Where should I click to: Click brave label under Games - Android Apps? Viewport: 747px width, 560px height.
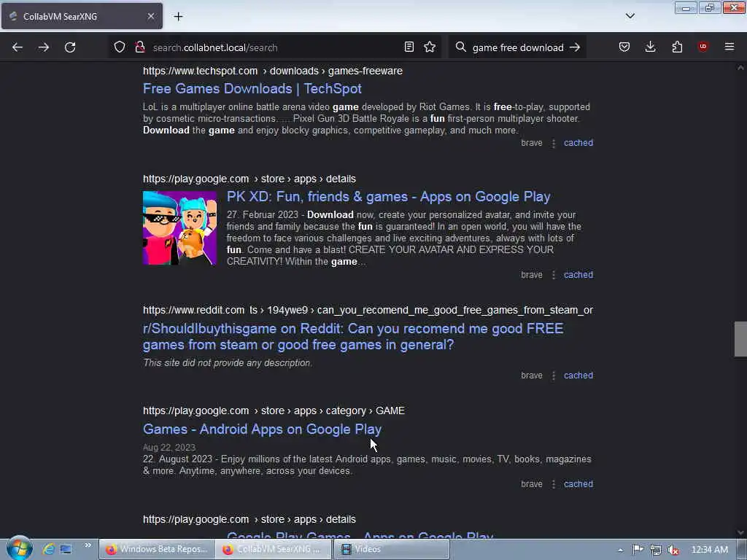pyautogui.click(x=532, y=484)
